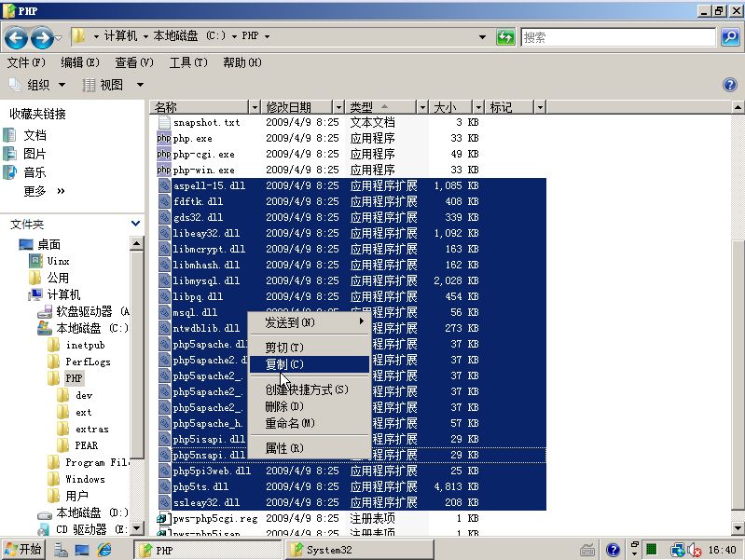
Task: Switch to System32 taskbar window
Action: [360, 550]
